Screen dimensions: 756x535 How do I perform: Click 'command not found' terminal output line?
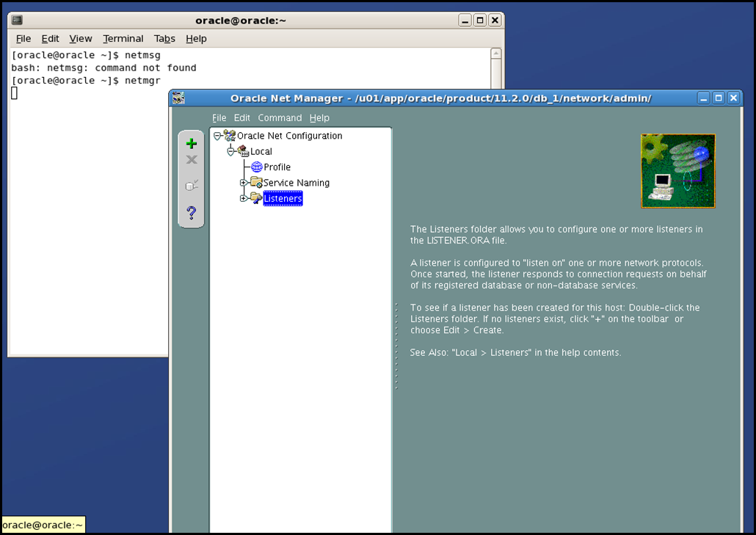(103, 68)
